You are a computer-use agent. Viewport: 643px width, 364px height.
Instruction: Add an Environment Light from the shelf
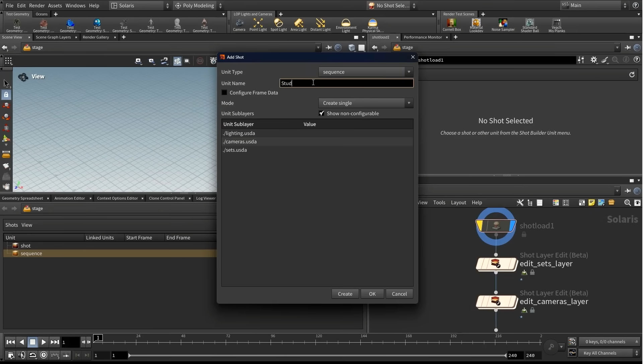[x=346, y=25]
